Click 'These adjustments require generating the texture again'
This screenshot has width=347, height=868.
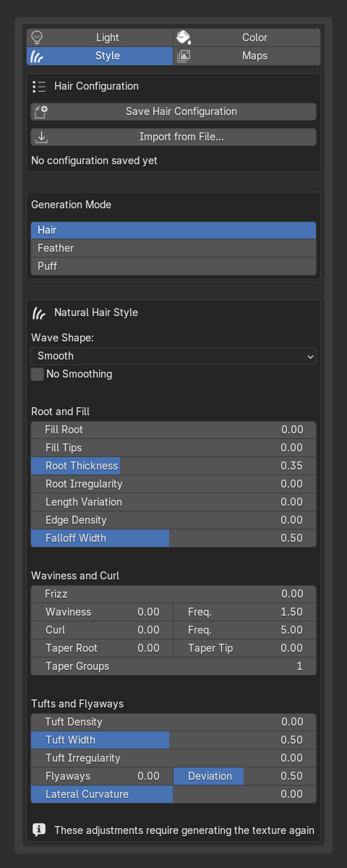(x=184, y=830)
